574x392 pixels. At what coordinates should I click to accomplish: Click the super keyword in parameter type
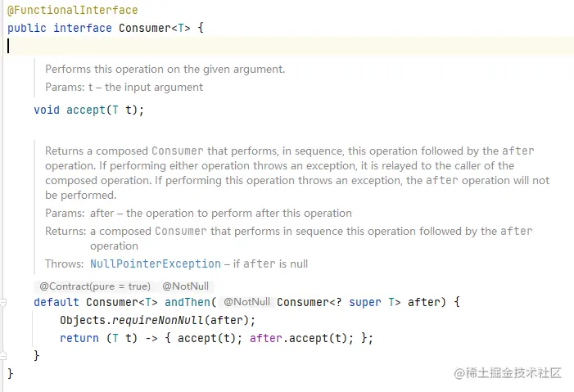(365, 302)
